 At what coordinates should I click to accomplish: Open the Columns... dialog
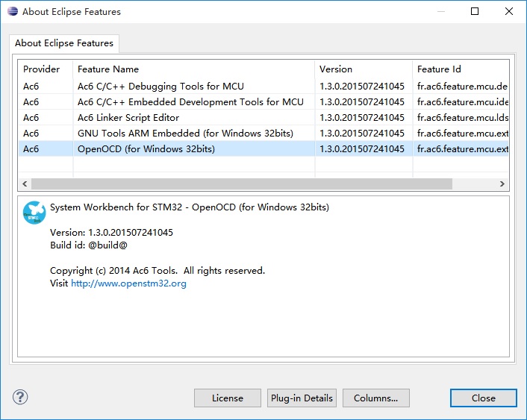(376, 398)
